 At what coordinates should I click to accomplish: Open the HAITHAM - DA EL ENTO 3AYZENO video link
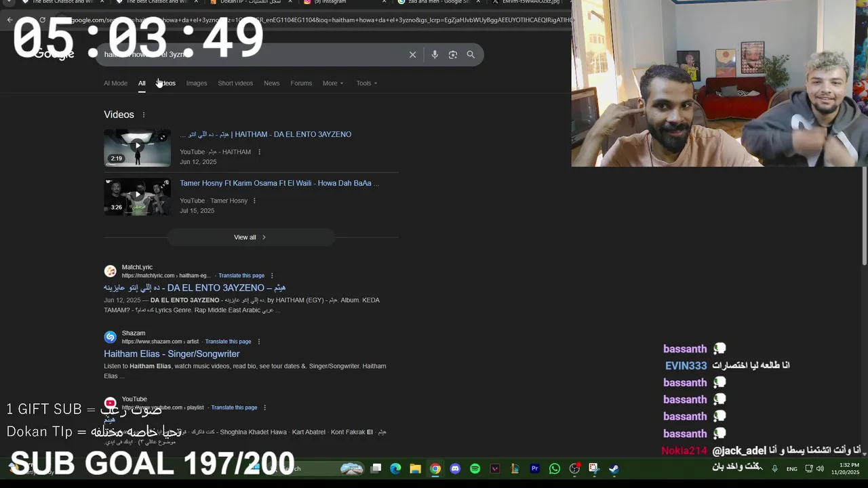pos(265,134)
